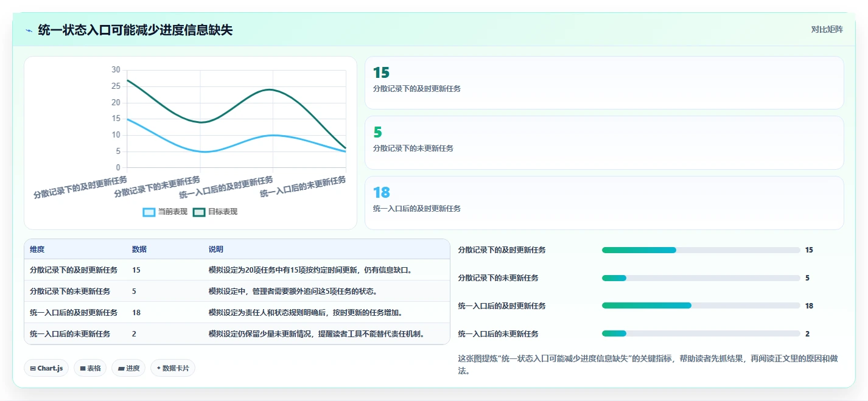The width and height of the screenshot is (868, 401).
Task: Click the 说明 column header
Action: click(215, 249)
